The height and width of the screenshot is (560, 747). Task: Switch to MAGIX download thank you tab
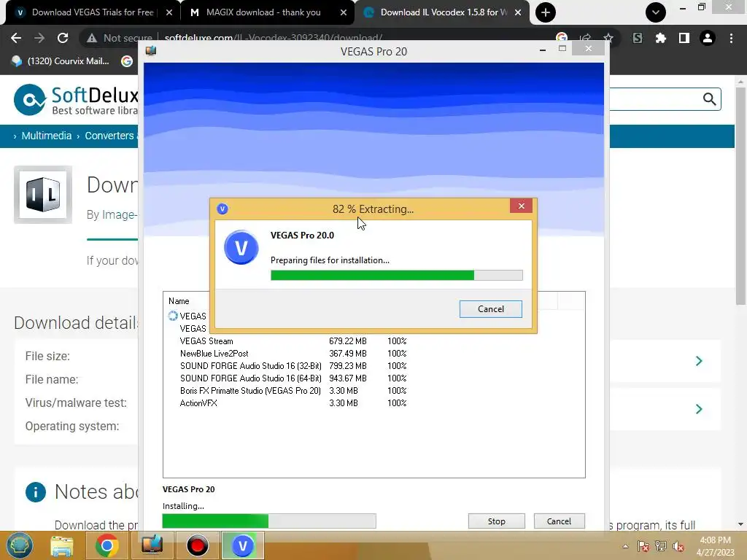pyautogui.click(x=263, y=12)
